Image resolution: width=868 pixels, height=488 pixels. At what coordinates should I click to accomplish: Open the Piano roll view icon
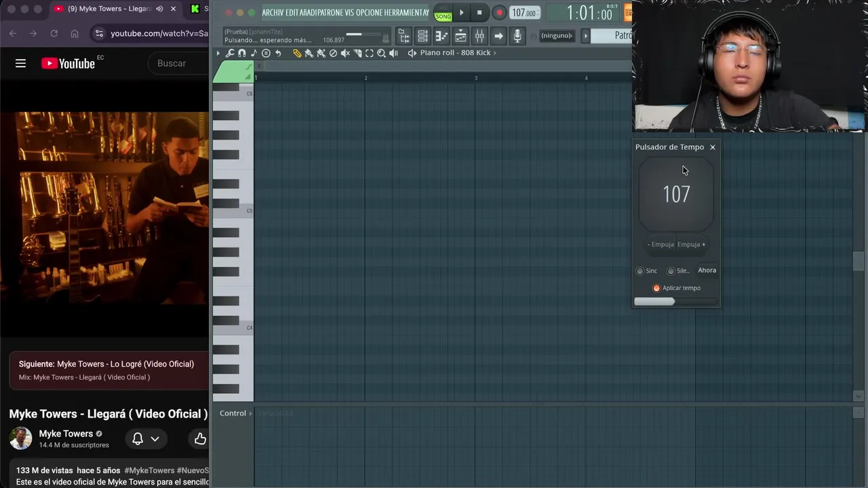(441, 36)
